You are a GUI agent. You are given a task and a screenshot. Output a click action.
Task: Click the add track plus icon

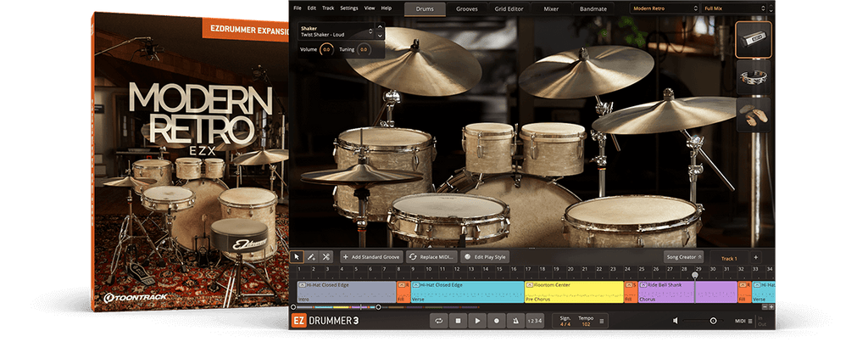(x=756, y=257)
